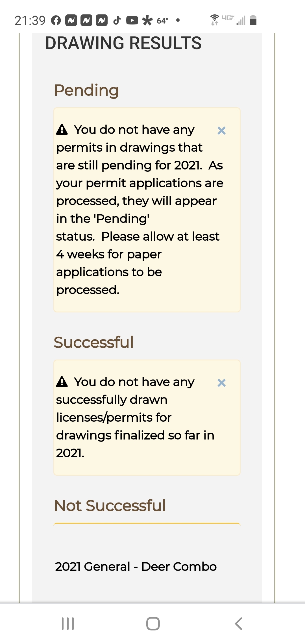Open recent apps with navigation button

click(x=68, y=623)
